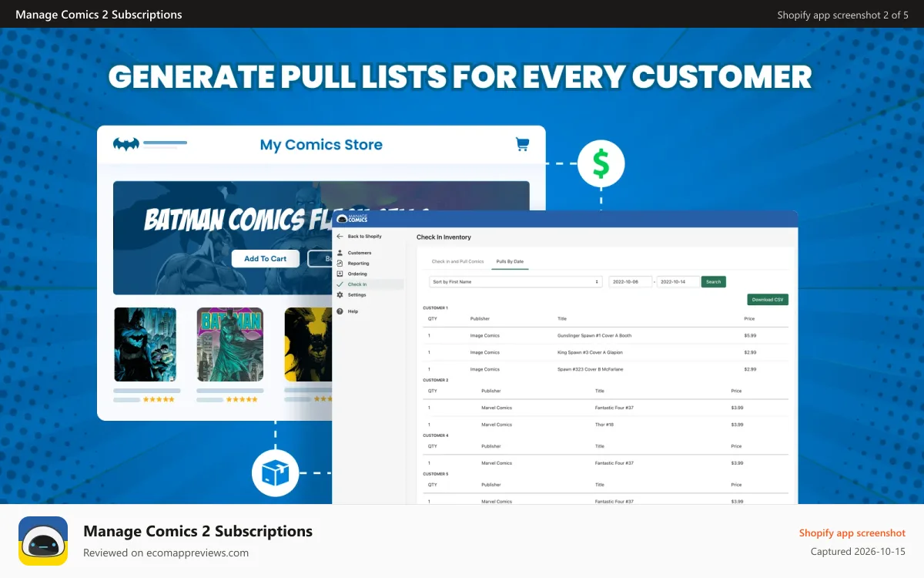Click the Thor #18 title
Viewport: 924px width, 578px height.
point(604,425)
